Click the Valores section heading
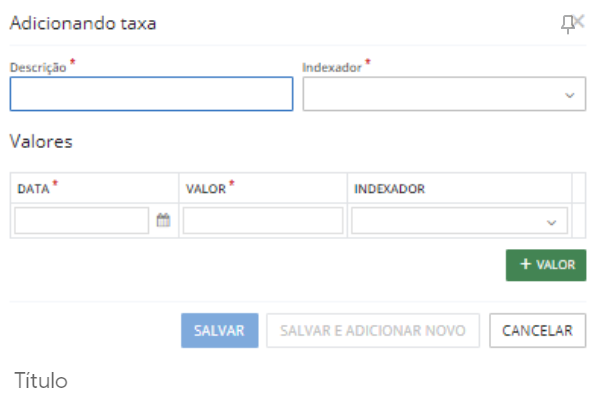594x413 pixels. pyautogui.click(x=41, y=141)
